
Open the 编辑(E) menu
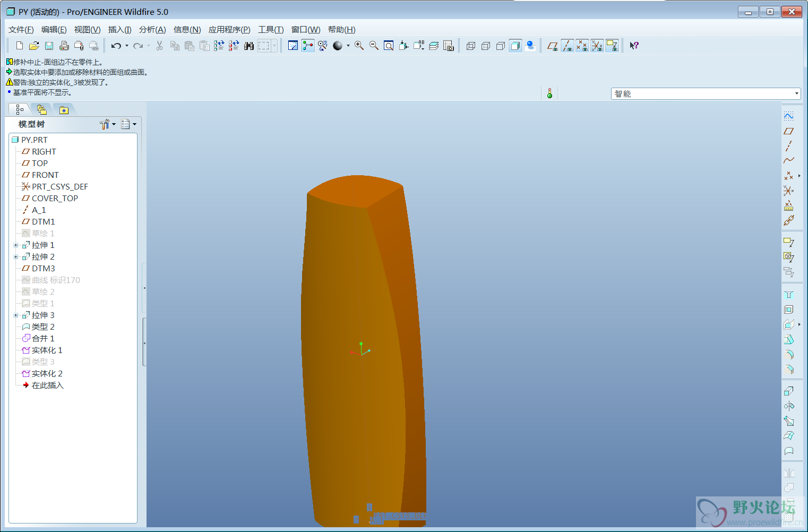54,30
